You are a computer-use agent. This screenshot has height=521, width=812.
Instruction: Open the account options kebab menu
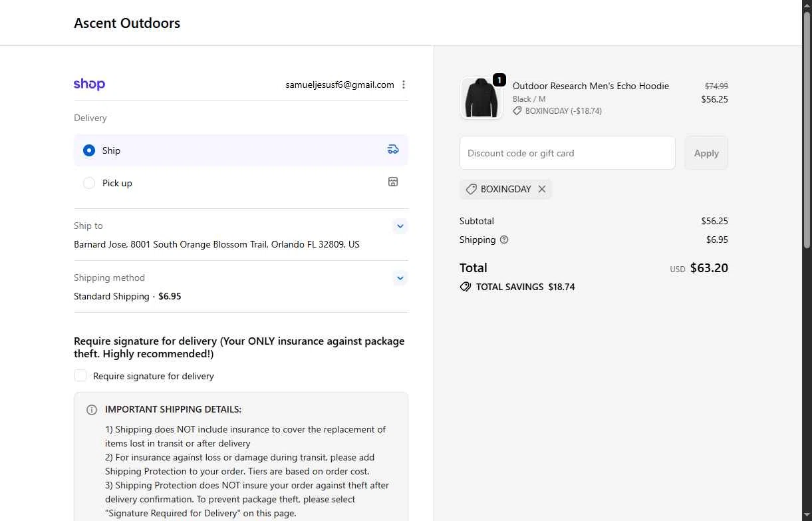(x=404, y=85)
